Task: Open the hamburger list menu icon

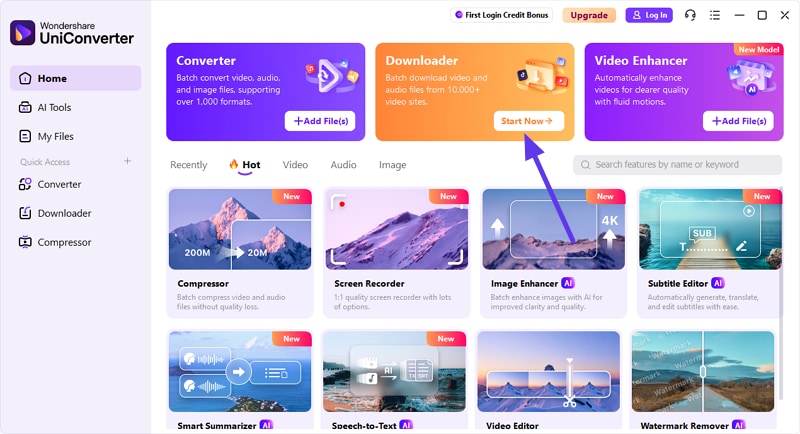Action: [x=715, y=15]
